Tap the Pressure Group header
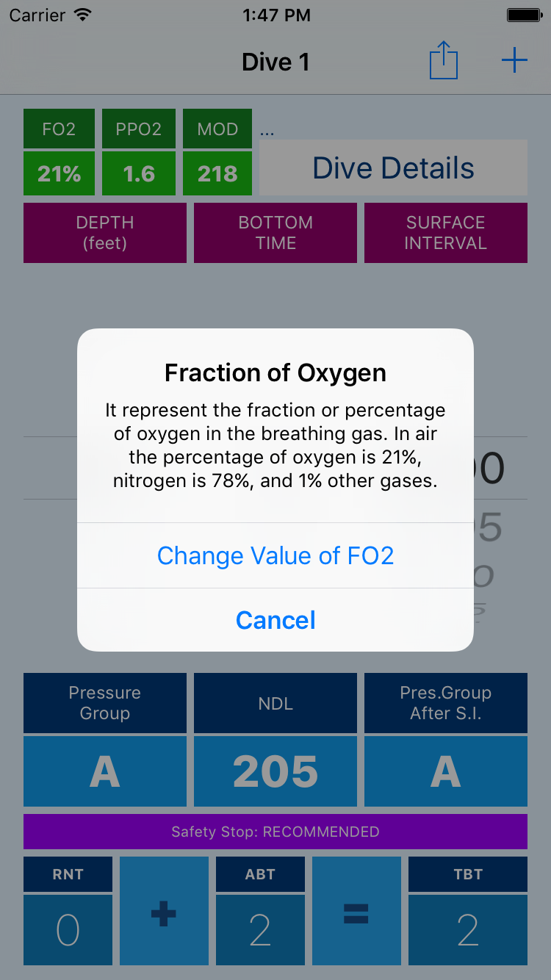The width and height of the screenshot is (551, 980). pyautogui.click(x=105, y=703)
